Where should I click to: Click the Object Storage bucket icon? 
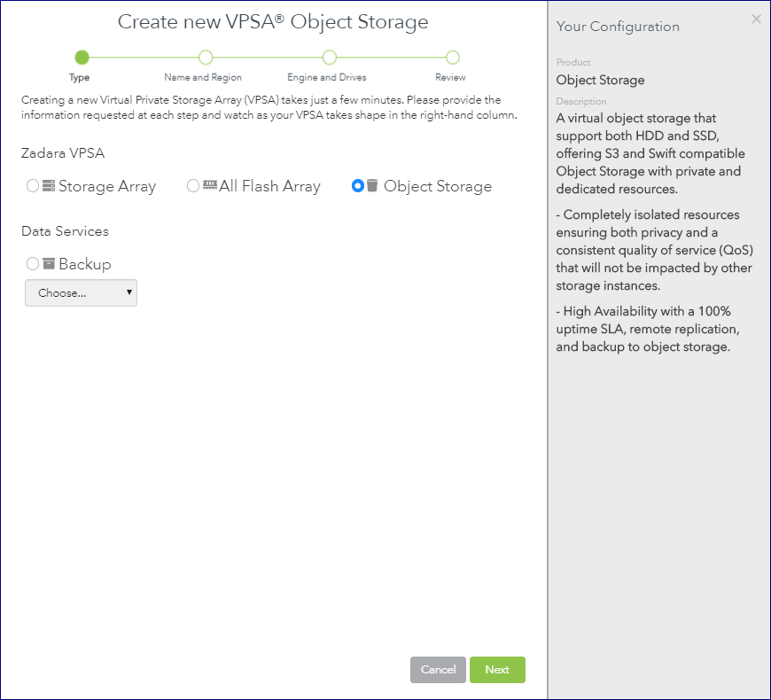pos(372,185)
